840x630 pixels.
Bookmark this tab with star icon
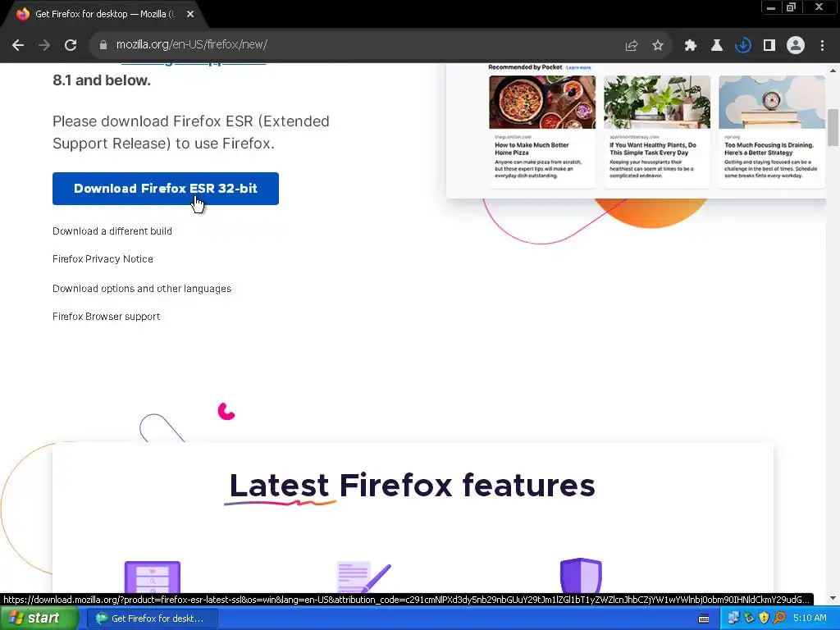coord(658,46)
